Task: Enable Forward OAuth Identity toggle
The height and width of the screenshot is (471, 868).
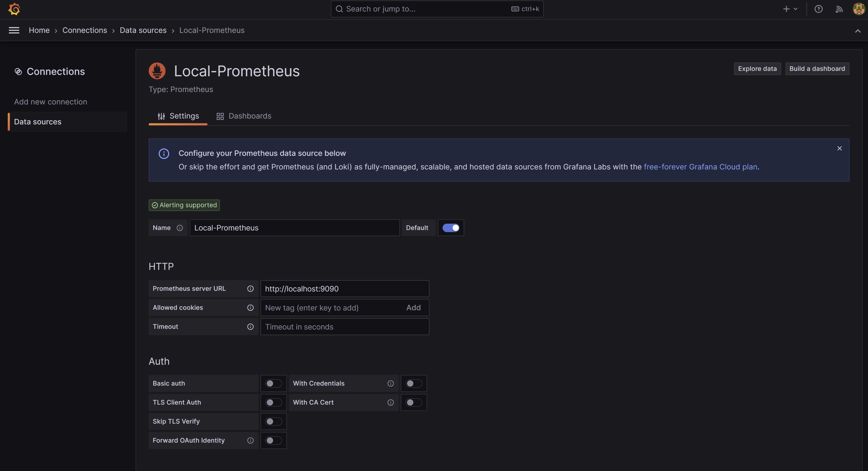Action: (x=273, y=440)
